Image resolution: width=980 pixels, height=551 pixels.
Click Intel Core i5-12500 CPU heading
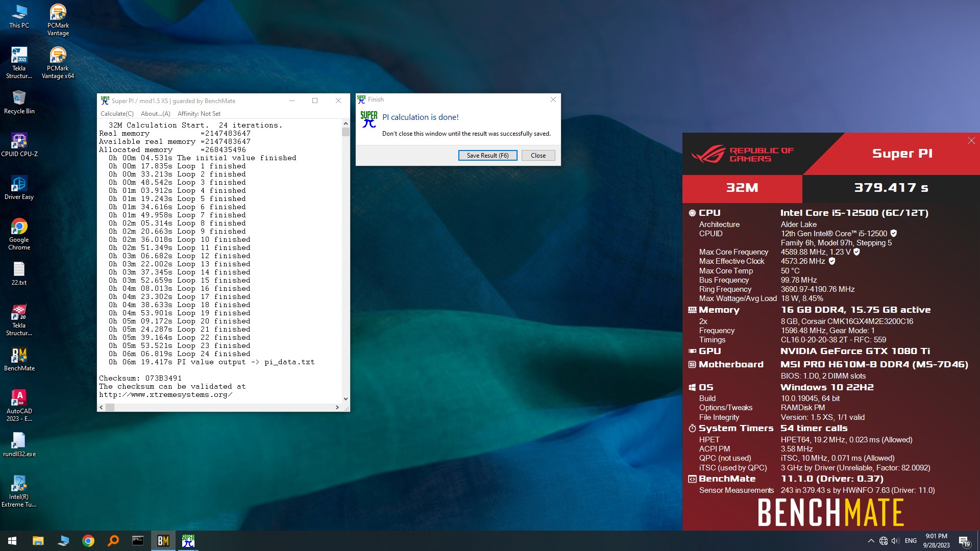tap(854, 213)
